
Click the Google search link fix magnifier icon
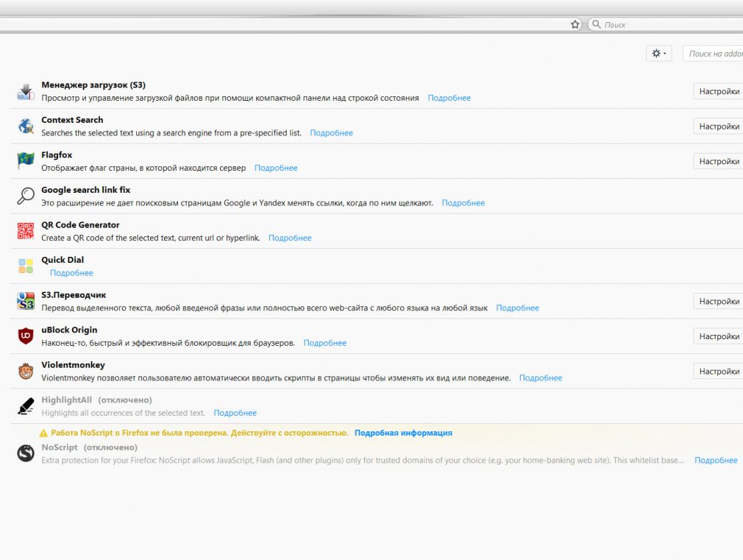(x=26, y=196)
